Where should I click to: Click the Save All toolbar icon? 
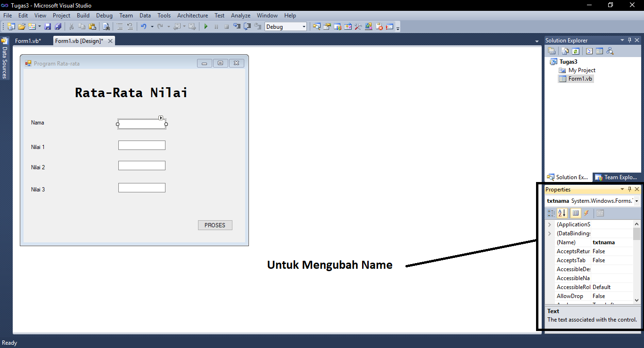click(x=58, y=26)
